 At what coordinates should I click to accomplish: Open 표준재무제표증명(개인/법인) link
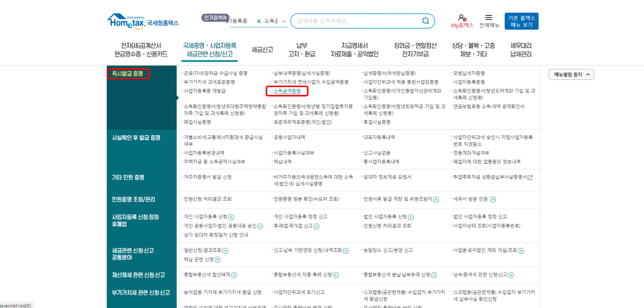click(x=303, y=122)
